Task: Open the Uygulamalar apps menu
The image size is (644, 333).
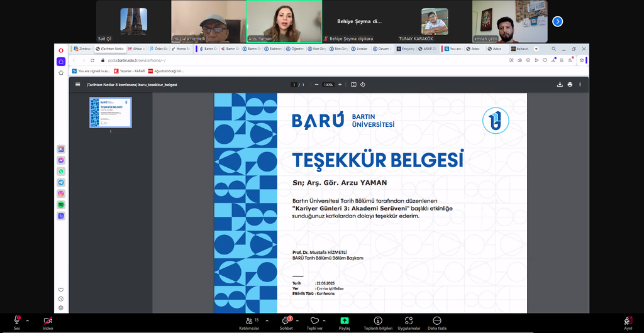Action: point(409,323)
